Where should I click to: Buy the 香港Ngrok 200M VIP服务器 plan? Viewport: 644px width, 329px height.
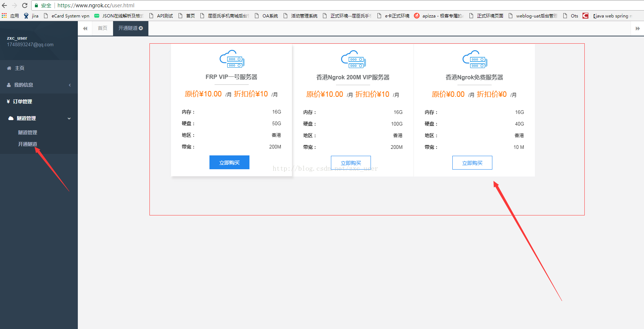(351, 163)
